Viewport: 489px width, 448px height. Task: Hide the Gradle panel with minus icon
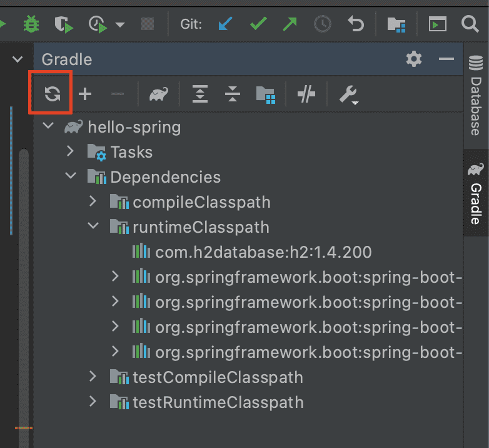pyautogui.click(x=446, y=59)
